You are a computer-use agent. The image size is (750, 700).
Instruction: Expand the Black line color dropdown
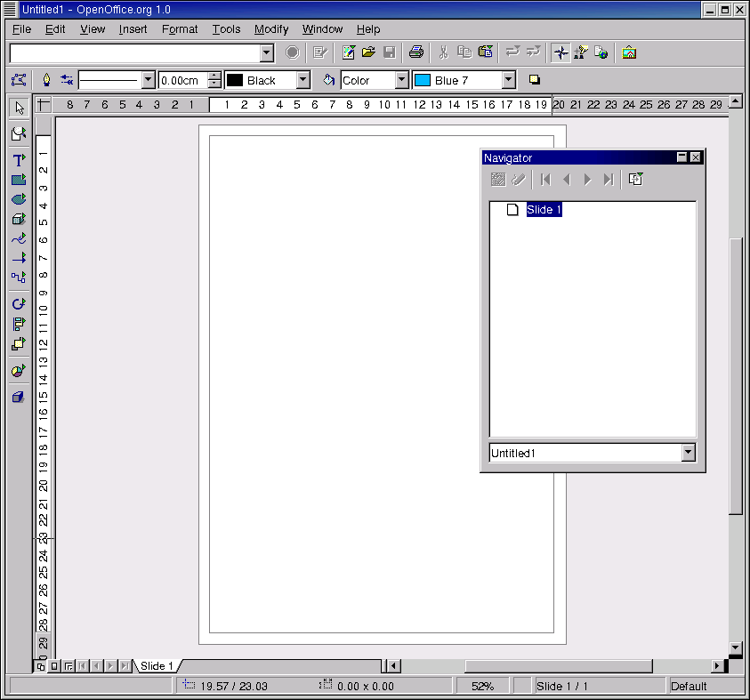[302, 80]
